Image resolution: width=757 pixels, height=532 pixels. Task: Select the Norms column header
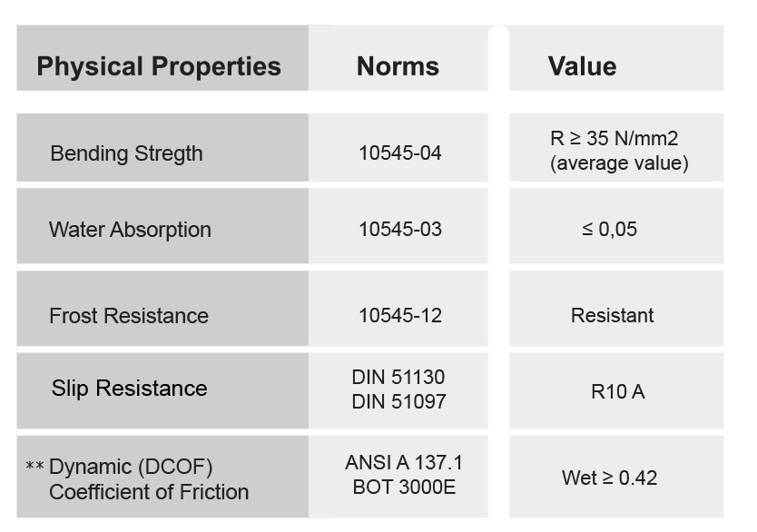click(398, 58)
